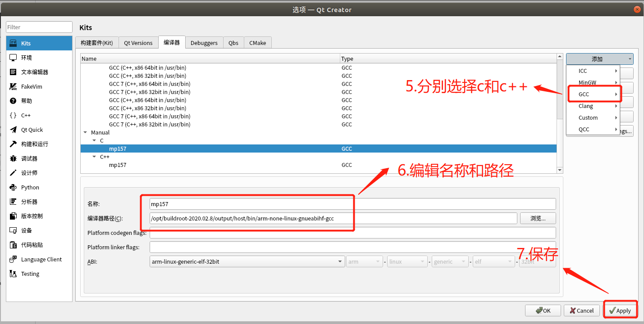Select the 版本控制 sidebar icon
Image resolution: width=644 pixels, height=324 pixels.
(34, 216)
